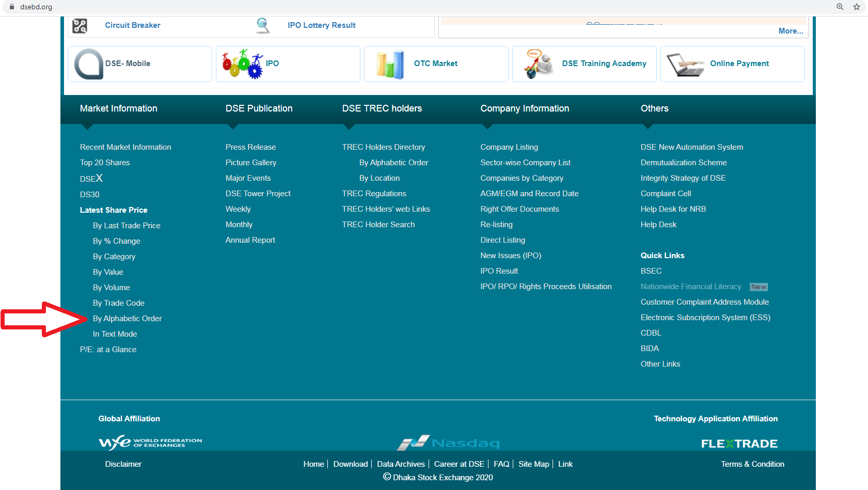Click the Circuit Breaker icon
Image resolution: width=868 pixels, height=490 pixels.
point(80,26)
